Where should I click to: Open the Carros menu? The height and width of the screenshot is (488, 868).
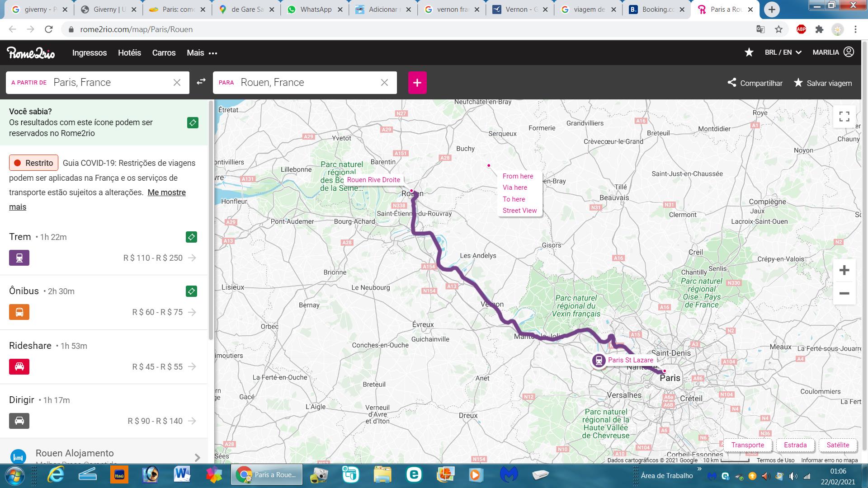[x=164, y=53]
